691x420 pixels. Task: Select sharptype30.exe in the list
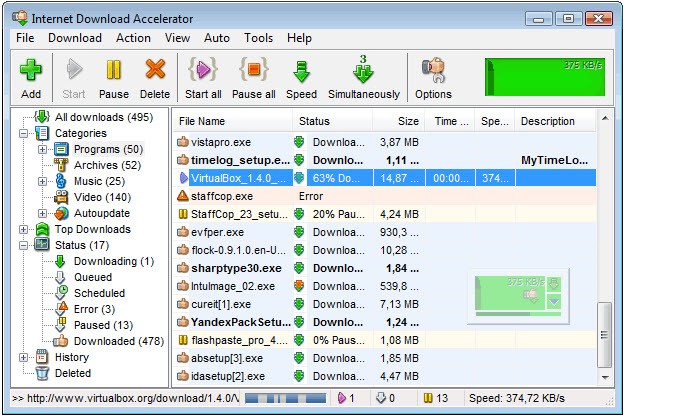[x=236, y=268]
